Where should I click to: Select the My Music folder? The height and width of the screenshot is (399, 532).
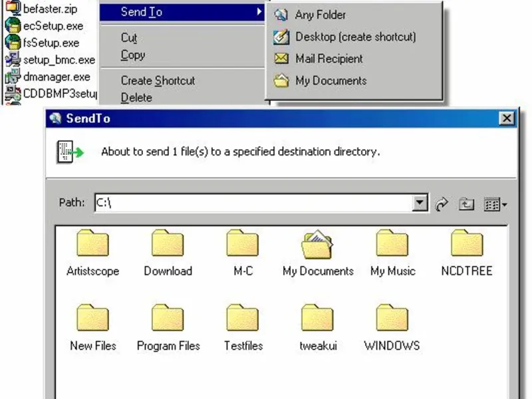(392, 253)
